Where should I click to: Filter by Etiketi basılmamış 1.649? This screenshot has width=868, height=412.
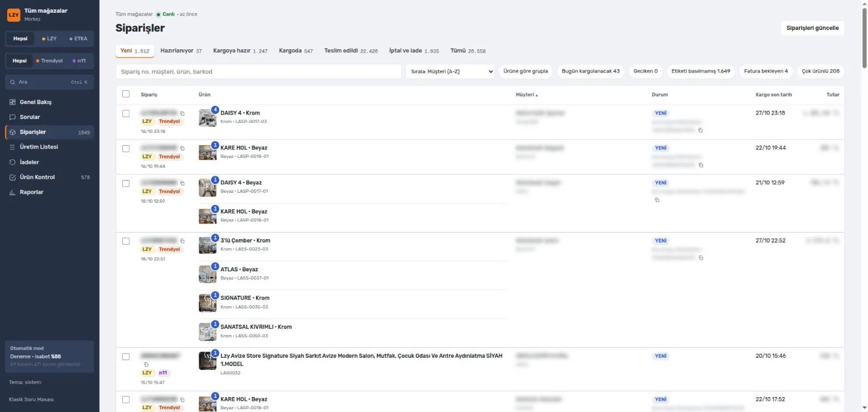click(701, 71)
